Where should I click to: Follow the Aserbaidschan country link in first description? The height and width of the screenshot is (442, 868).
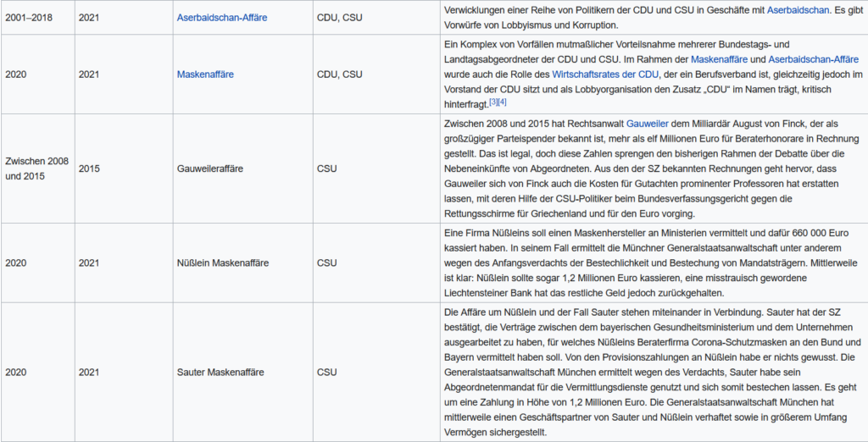click(798, 10)
